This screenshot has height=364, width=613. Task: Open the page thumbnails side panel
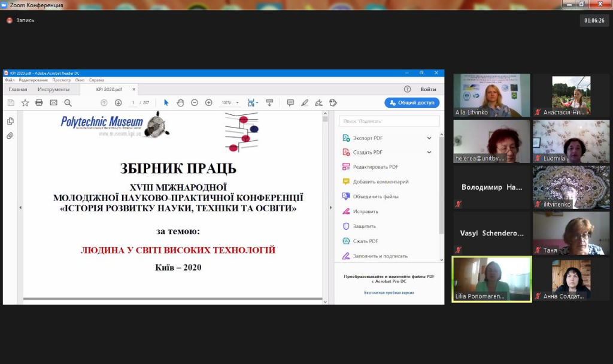[x=10, y=121]
